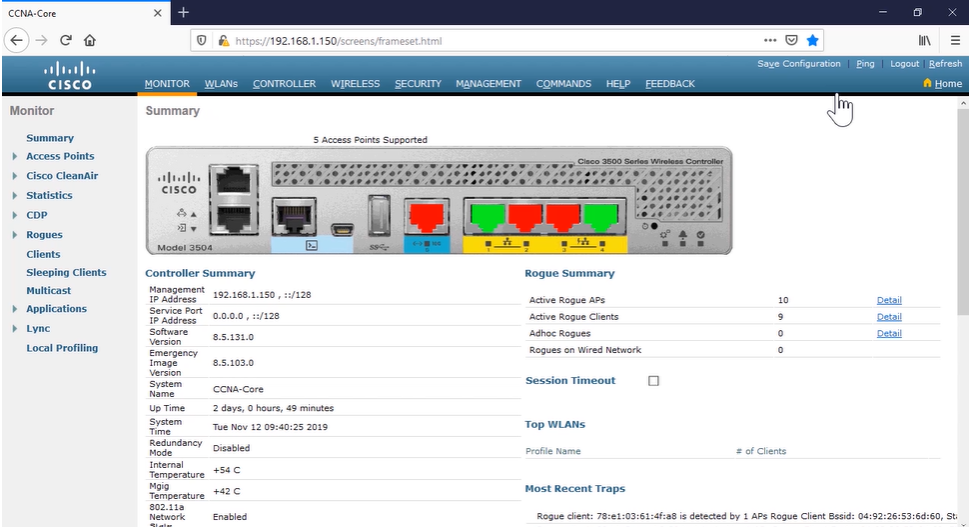Open a new tab with plus button
The image size is (970, 527).
(x=183, y=12)
